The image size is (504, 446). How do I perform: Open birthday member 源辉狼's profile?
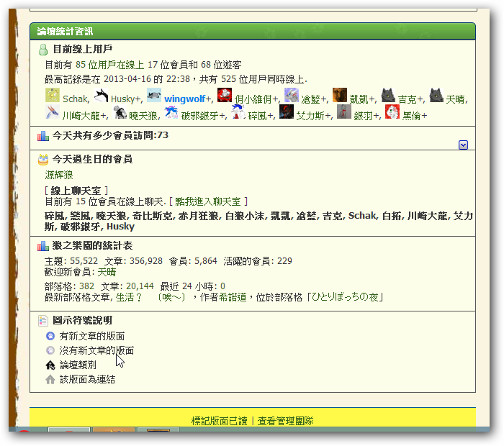(58, 175)
